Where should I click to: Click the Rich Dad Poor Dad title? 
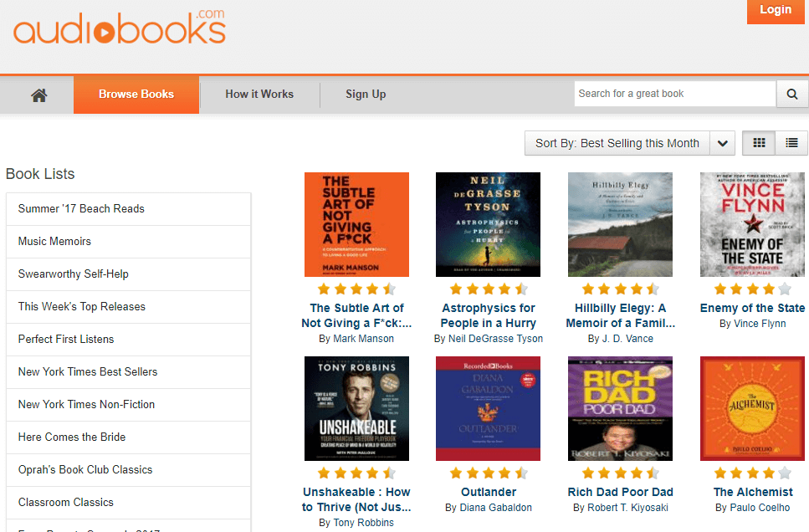(620, 493)
